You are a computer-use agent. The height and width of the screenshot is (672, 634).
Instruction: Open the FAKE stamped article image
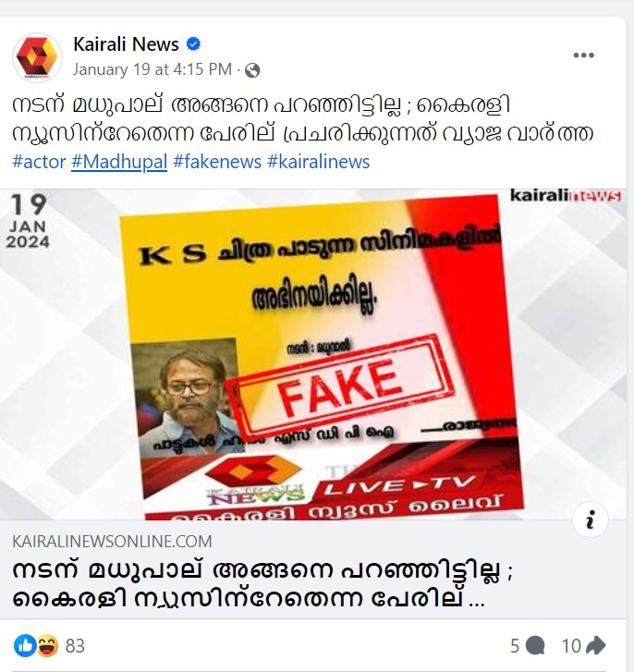pos(313,354)
